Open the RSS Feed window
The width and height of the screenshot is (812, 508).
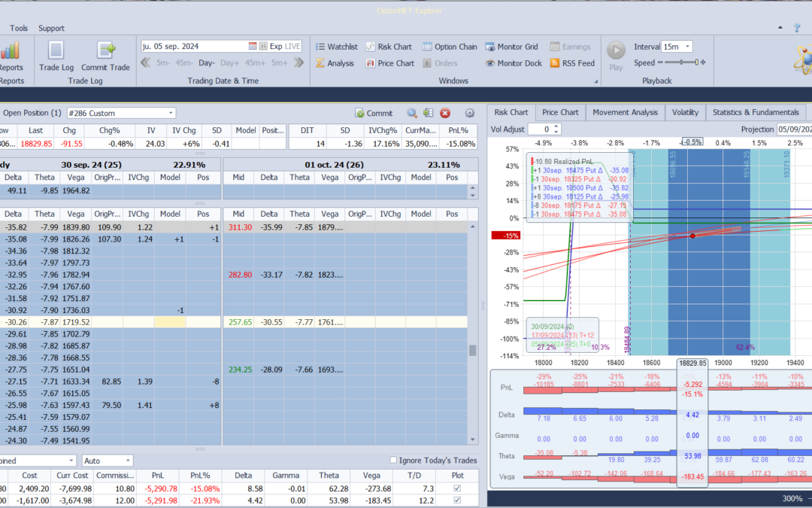pos(572,63)
